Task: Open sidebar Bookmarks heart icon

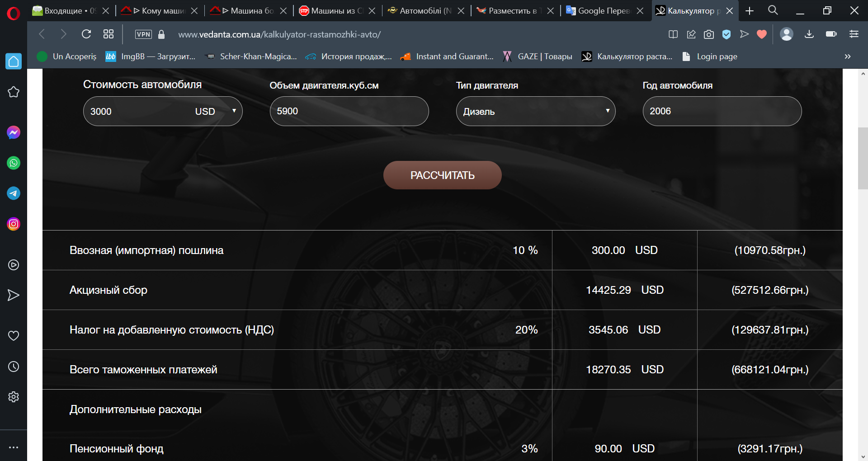Action: coord(14,335)
